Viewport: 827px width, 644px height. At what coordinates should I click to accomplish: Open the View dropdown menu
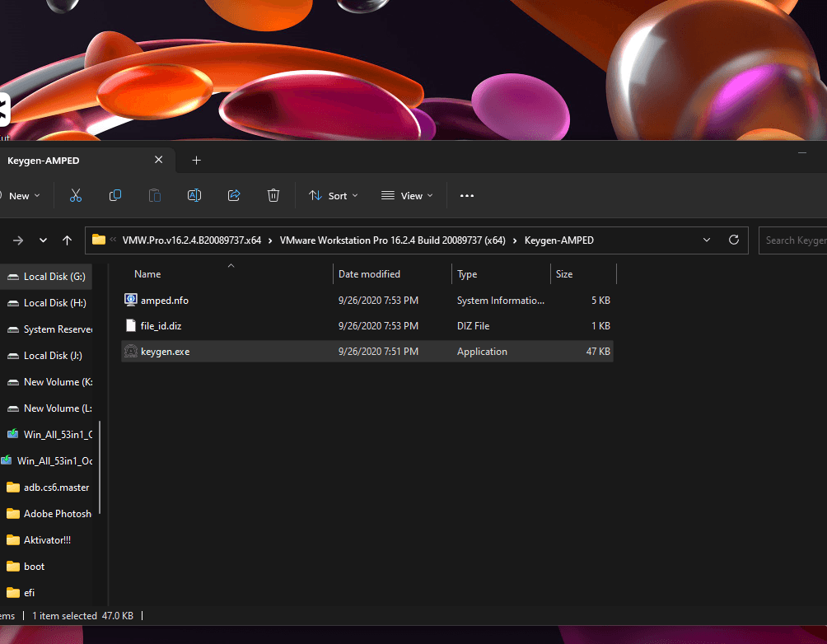coord(407,196)
